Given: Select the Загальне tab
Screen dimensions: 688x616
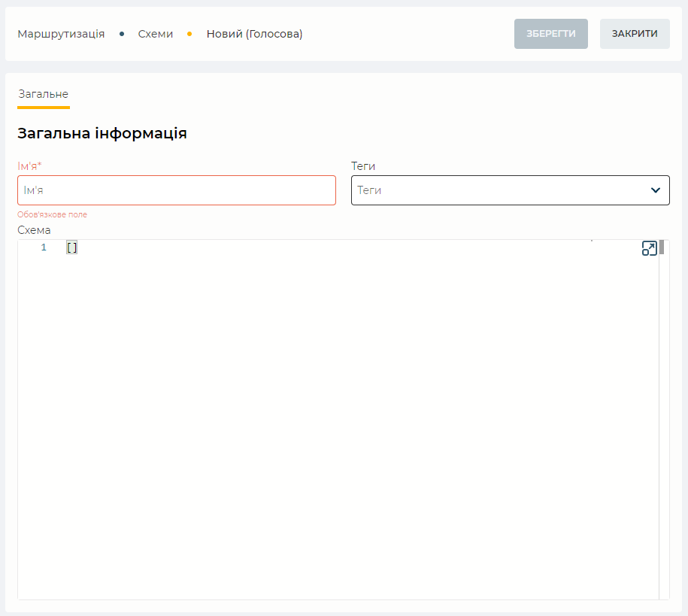Looking at the screenshot, I should 44,94.
